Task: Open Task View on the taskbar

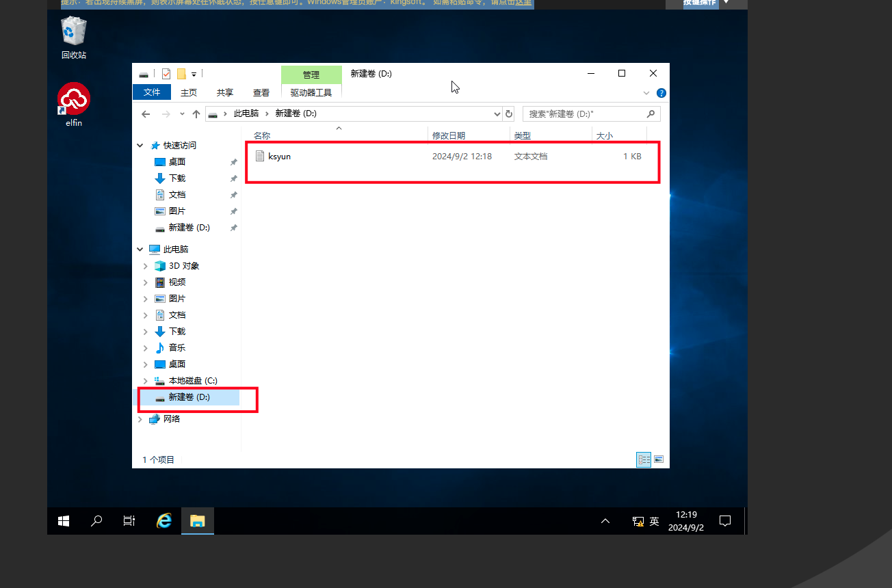Action: click(x=129, y=521)
